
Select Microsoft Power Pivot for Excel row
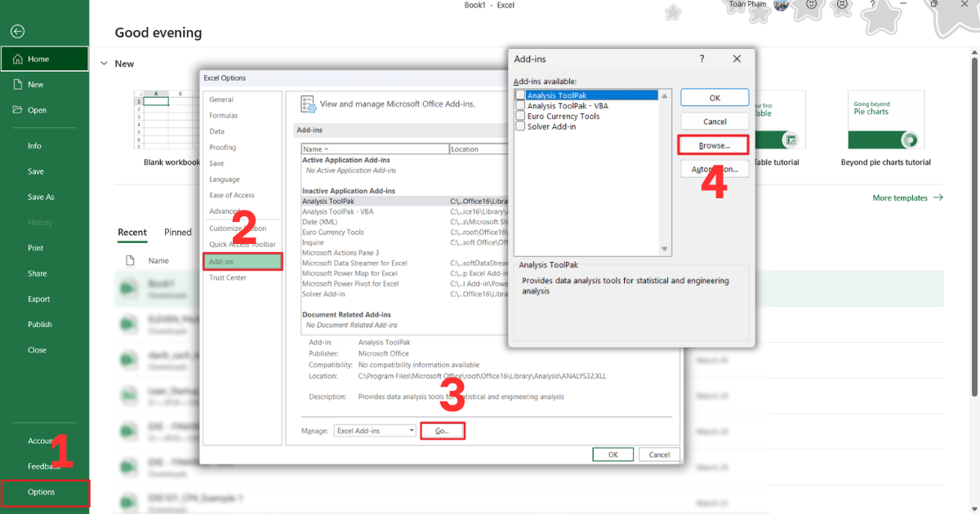(404, 284)
